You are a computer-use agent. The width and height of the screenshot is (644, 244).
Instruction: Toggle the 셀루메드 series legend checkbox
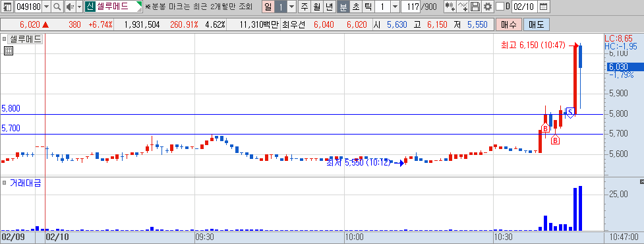[x=5, y=40]
